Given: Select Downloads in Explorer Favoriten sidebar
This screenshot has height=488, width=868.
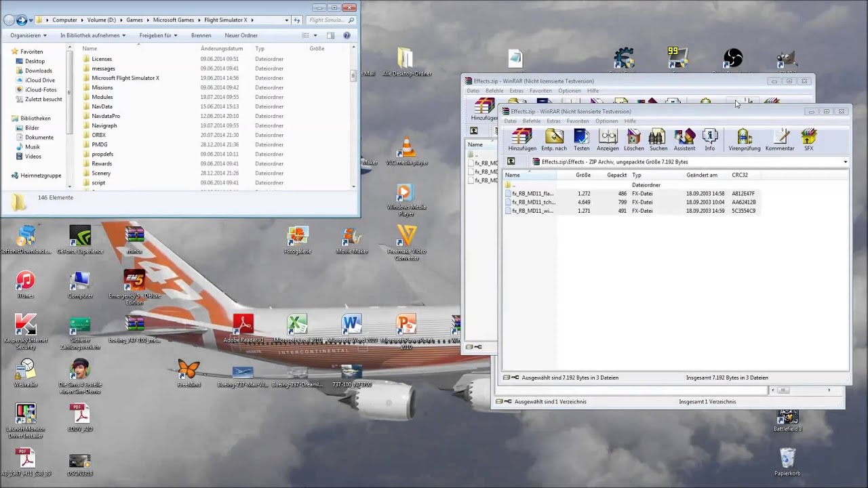Looking at the screenshot, I should 39,70.
